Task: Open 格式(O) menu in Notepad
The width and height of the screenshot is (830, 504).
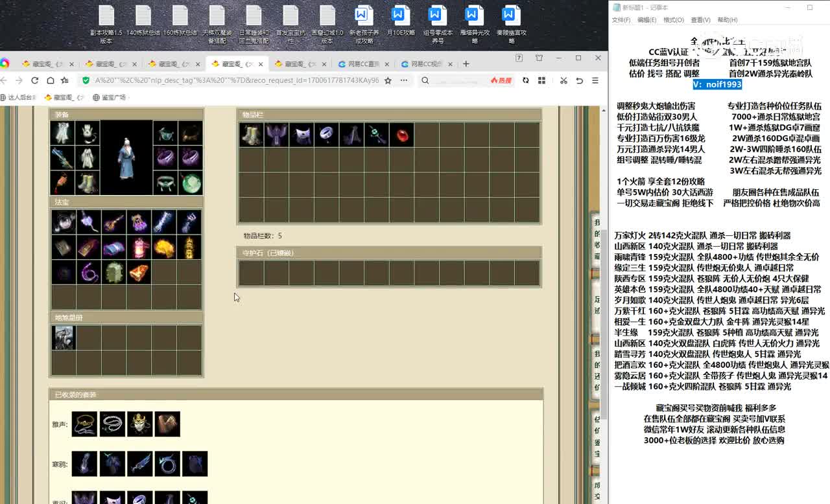Action: pos(673,20)
